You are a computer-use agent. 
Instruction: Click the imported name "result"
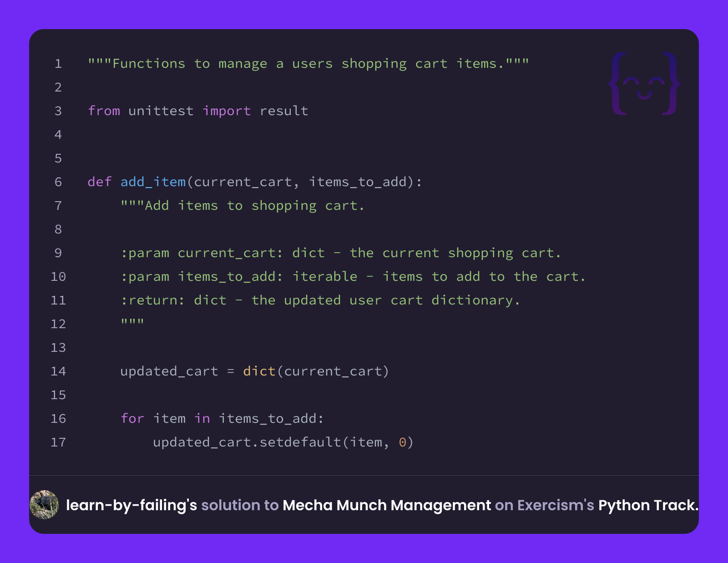coord(284,111)
